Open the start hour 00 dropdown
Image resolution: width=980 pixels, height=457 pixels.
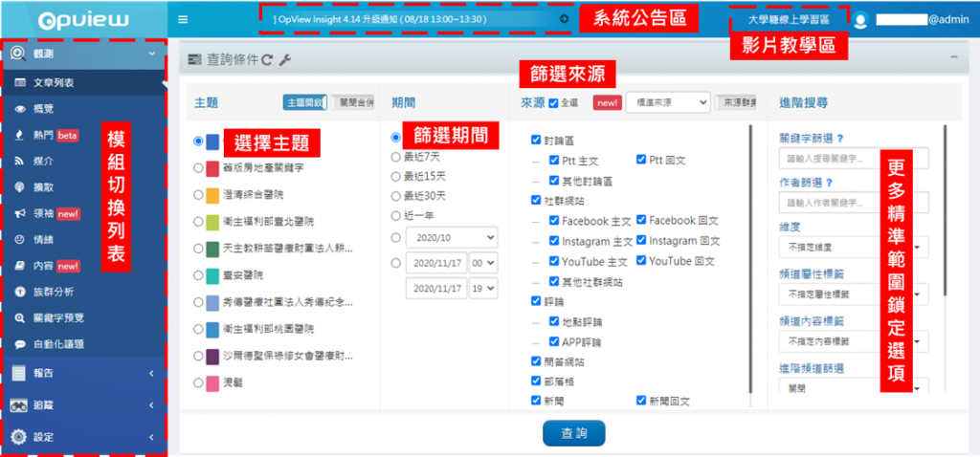tap(484, 264)
